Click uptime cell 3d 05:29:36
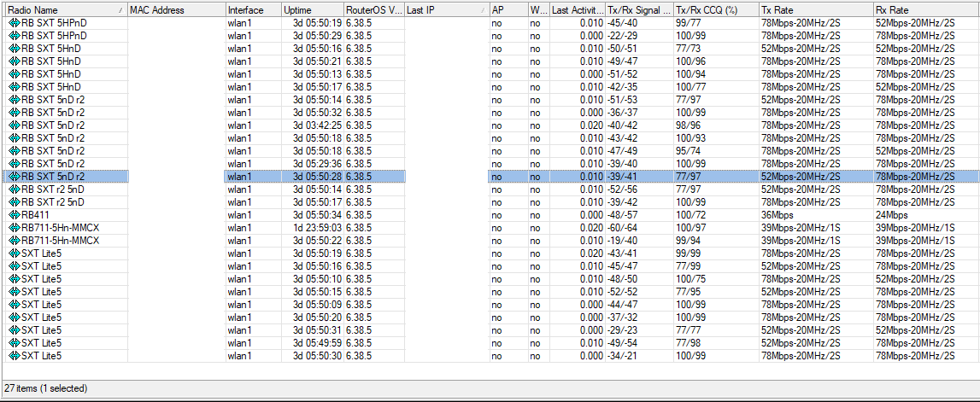This screenshot has width=980, height=402. 317,164
